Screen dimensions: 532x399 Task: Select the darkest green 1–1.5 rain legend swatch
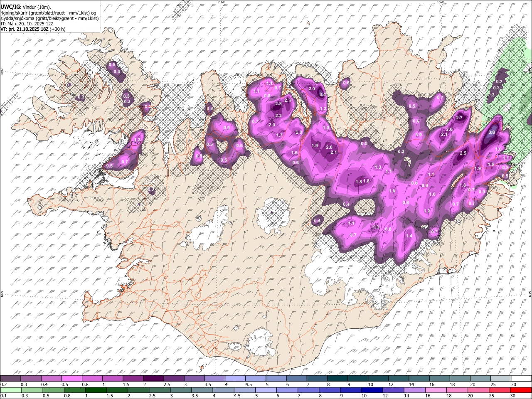[x=96, y=390]
